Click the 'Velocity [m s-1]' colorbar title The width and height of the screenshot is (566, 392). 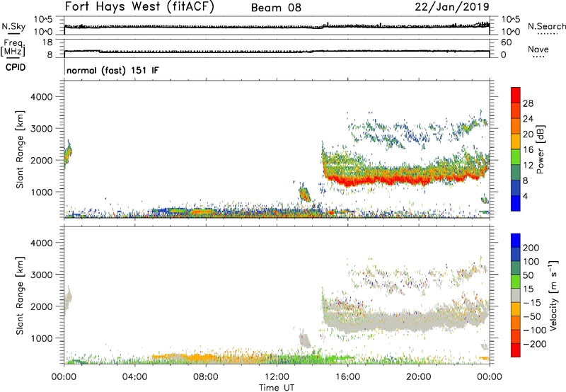coord(553,295)
